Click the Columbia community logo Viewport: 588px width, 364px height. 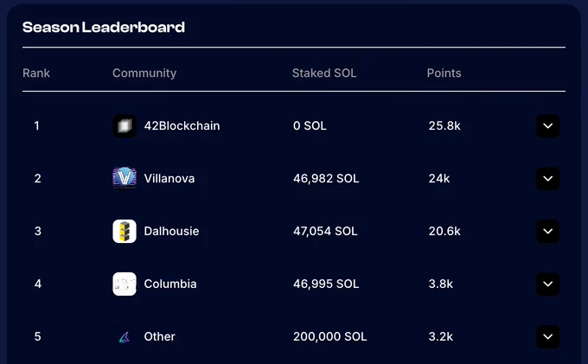pos(125,284)
